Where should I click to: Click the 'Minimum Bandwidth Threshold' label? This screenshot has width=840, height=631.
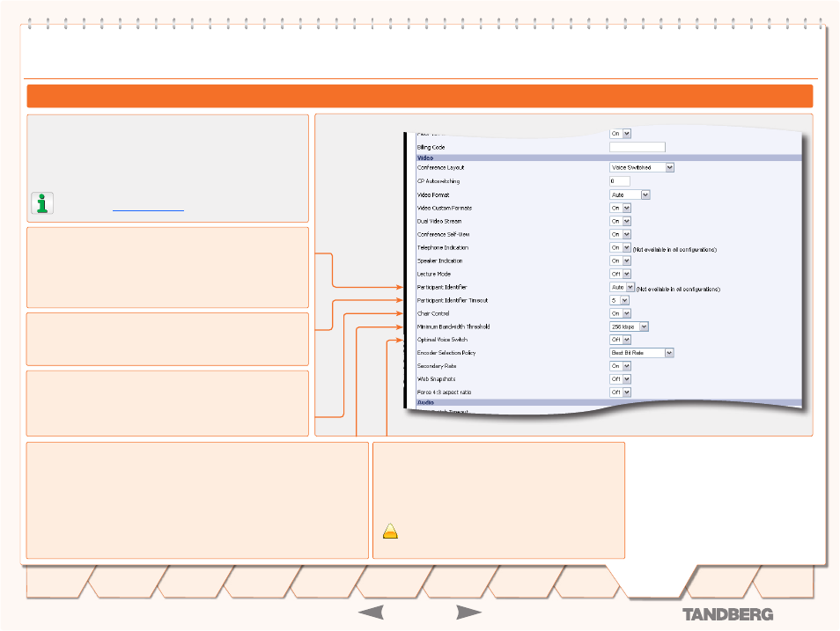click(x=453, y=327)
